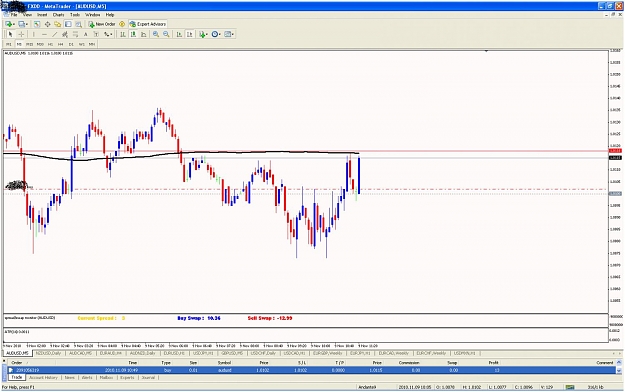Zoom in on the chart
This screenshot has height=392, width=625.
(156, 34)
